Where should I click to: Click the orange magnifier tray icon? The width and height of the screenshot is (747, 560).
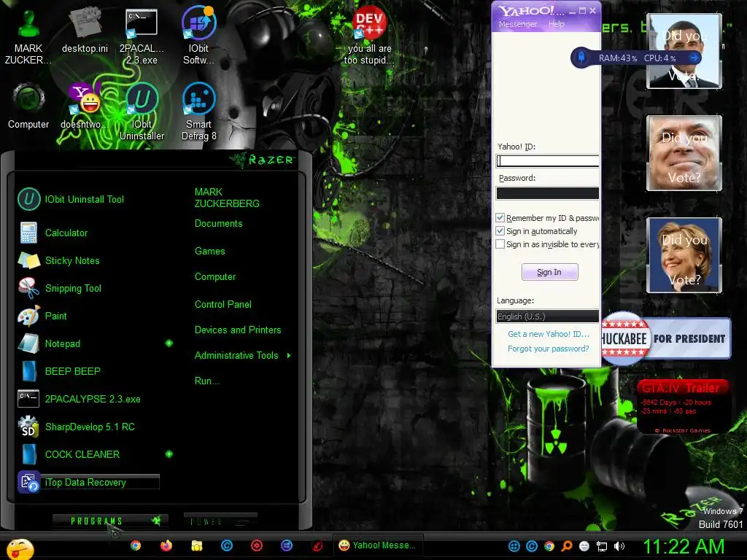(x=567, y=546)
